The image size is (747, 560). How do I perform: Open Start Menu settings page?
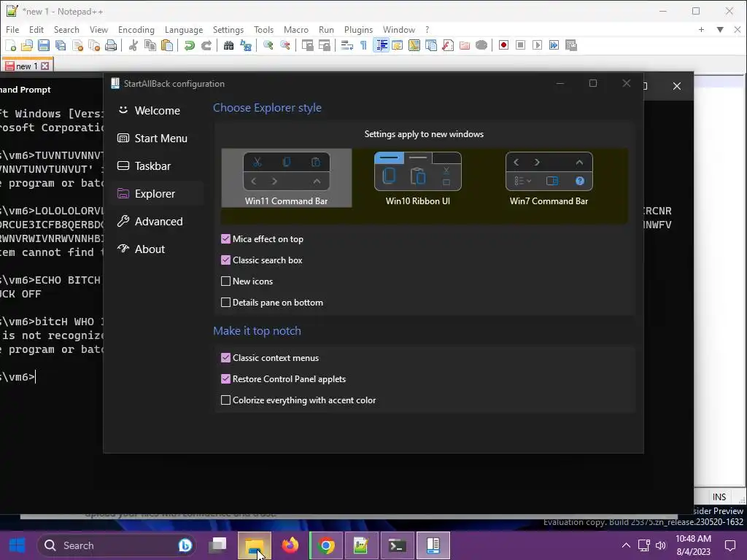click(157, 138)
